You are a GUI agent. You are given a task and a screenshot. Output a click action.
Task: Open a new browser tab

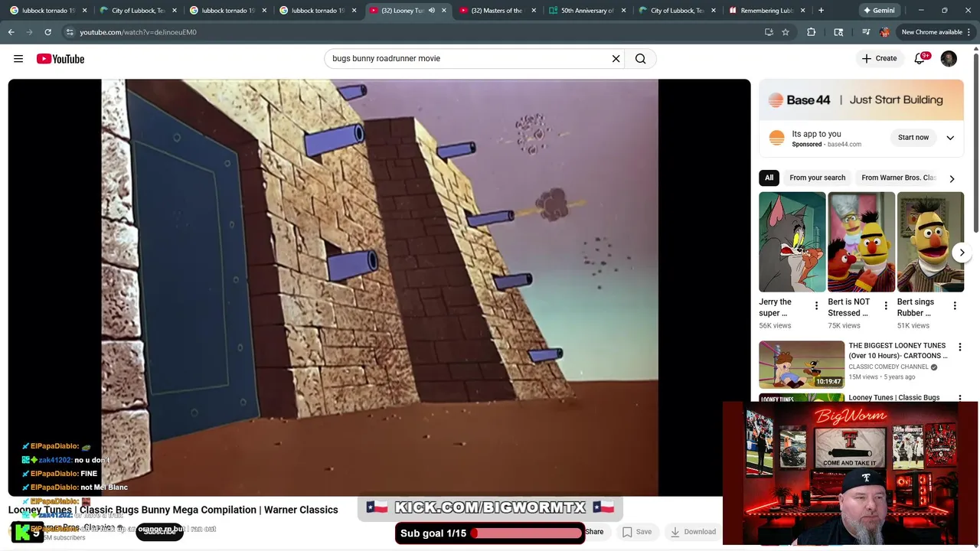point(821,11)
